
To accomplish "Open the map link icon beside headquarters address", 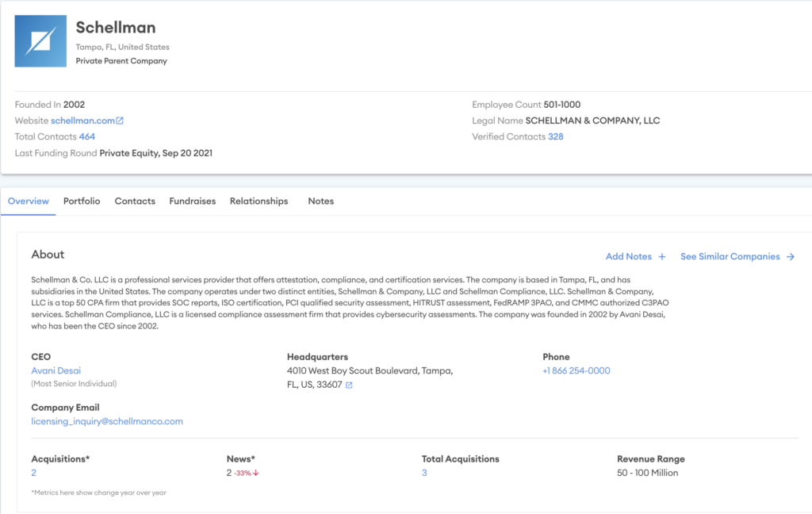I will click(349, 385).
